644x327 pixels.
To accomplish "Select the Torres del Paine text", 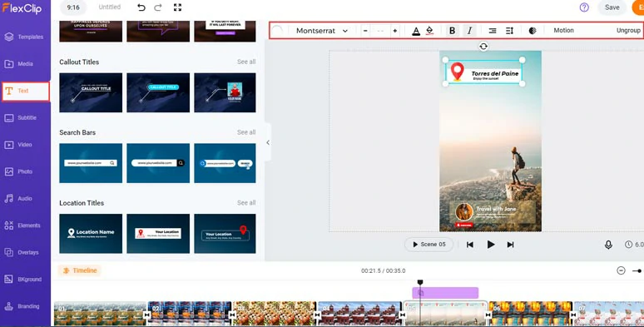I will (x=495, y=73).
